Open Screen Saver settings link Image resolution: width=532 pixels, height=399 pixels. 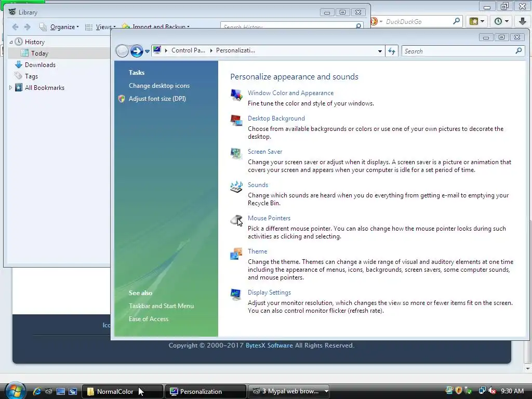point(265,152)
